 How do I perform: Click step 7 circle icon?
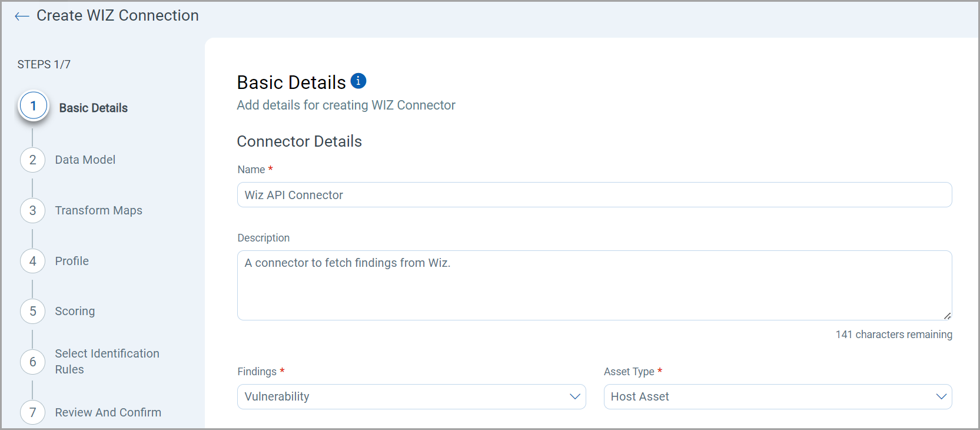[33, 413]
